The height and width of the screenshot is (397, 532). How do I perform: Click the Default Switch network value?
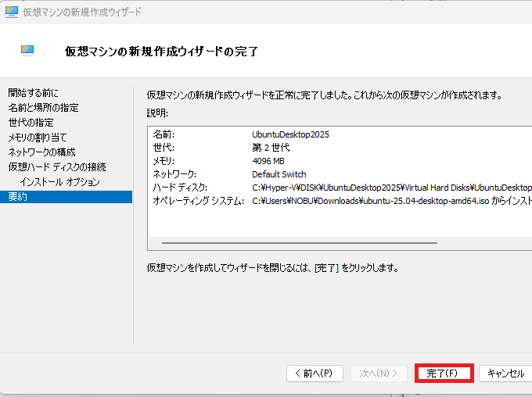[x=279, y=174]
